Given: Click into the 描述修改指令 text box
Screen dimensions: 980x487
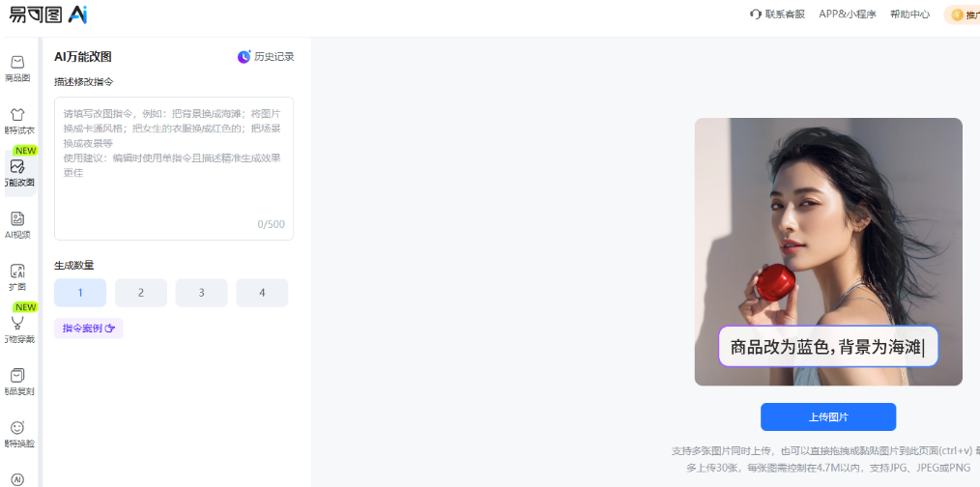Looking at the screenshot, I should pyautogui.click(x=174, y=168).
